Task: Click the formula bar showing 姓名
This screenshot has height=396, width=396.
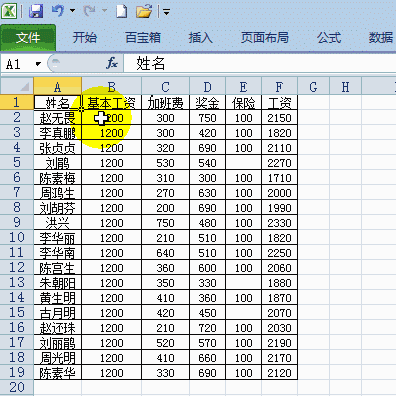Action: click(x=260, y=63)
